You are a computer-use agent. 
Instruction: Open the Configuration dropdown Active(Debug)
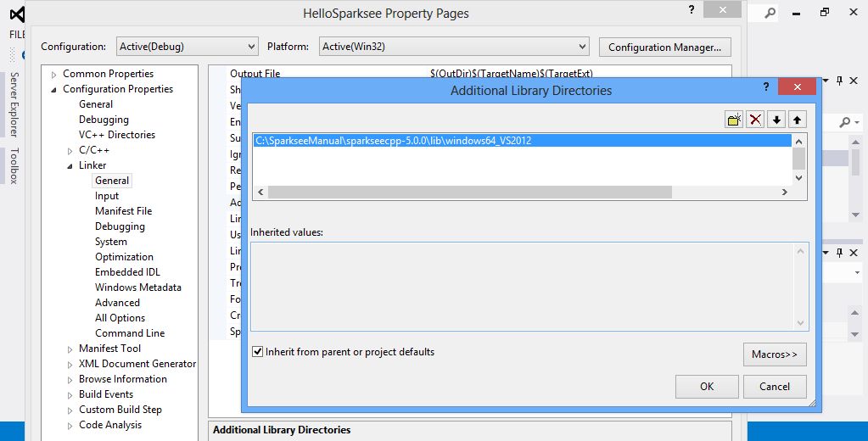click(x=188, y=47)
